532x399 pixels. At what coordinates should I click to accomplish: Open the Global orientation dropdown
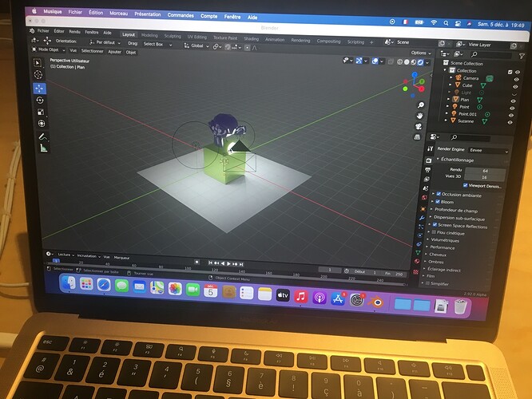coord(197,45)
